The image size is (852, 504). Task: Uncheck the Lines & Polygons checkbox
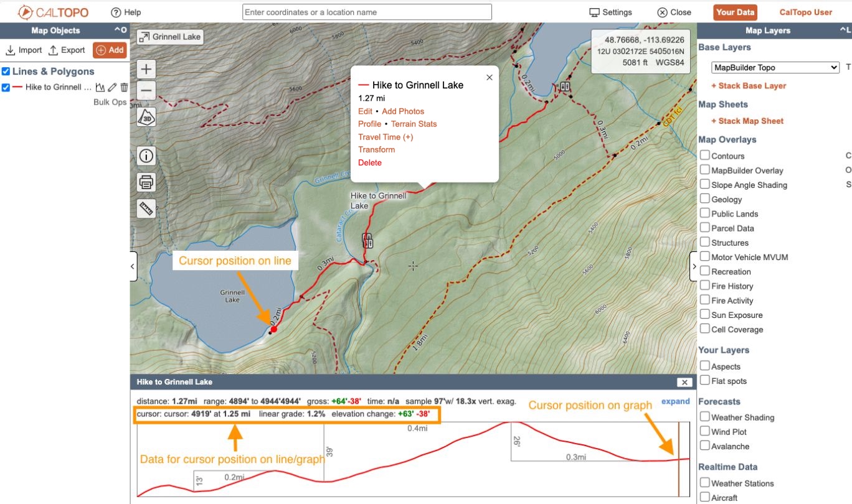coord(6,71)
